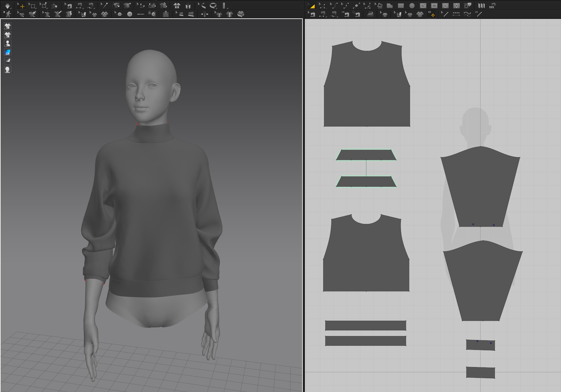Select the upper cuff pattern piece
Viewport: 561px width, 392px height.
point(480,345)
